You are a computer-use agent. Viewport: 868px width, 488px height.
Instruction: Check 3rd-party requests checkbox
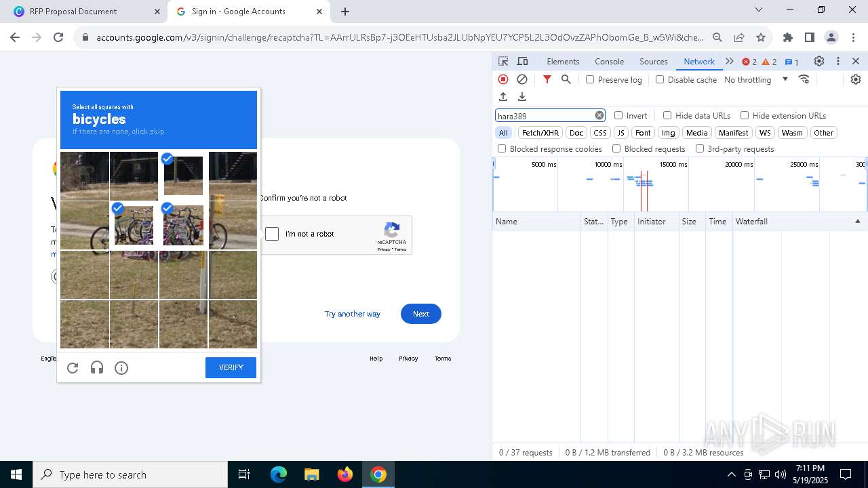tap(700, 148)
